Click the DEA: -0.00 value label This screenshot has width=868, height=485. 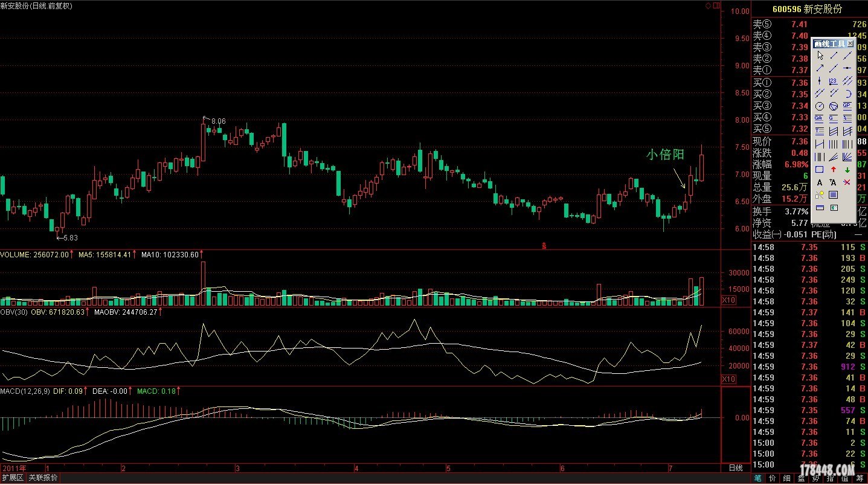coord(110,391)
